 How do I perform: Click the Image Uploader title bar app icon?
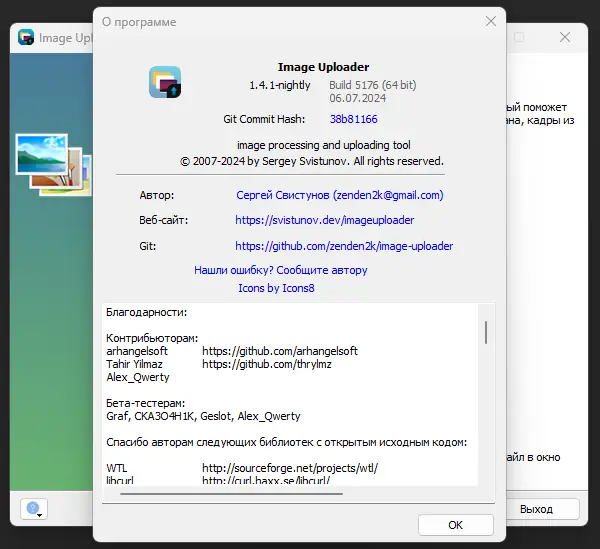[x=26, y=37]
